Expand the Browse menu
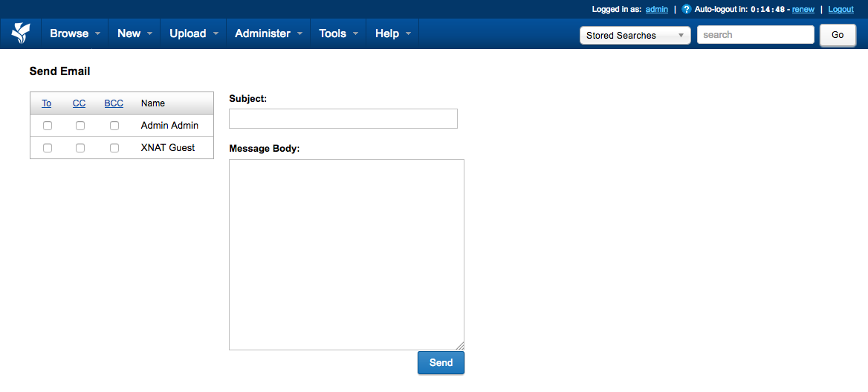 (x=74, y=33)
